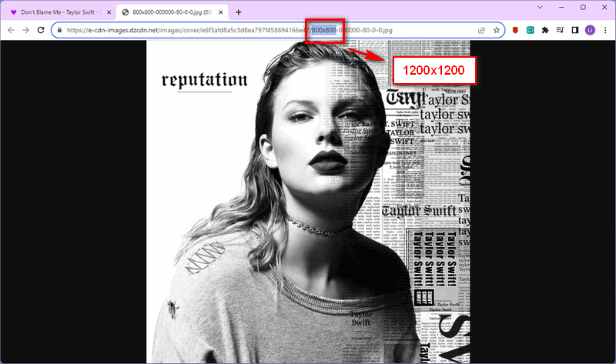Open the red shield extension
This screenshot has width=616, height=364.
pos(515,30)
